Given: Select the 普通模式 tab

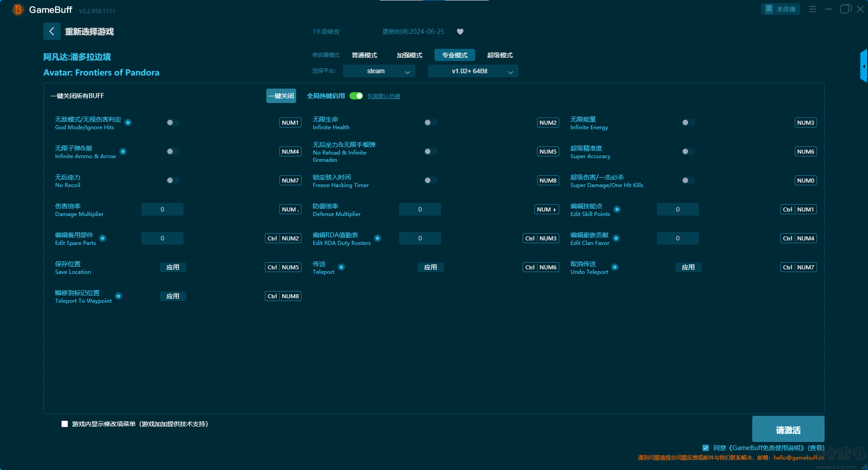Looking at the screenshot, I should tap(364, 55).
